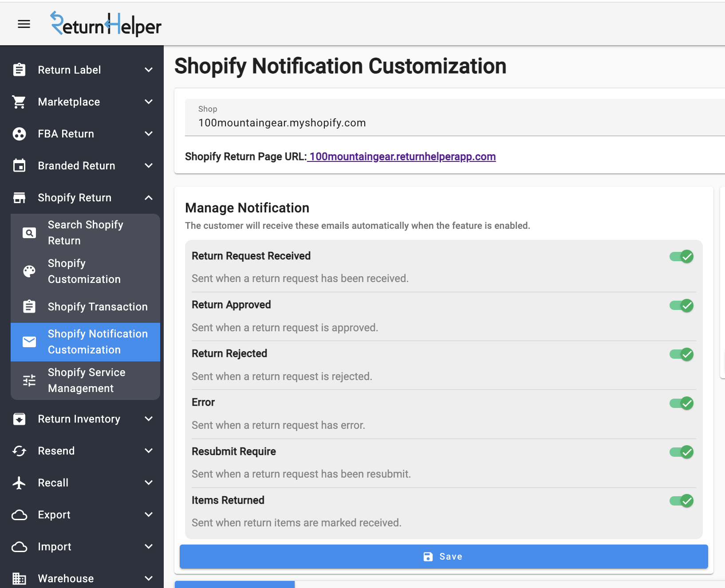Click the Shop name field
Screen dimensions: 725x588
pyautogui.click(x=455, y=118)
